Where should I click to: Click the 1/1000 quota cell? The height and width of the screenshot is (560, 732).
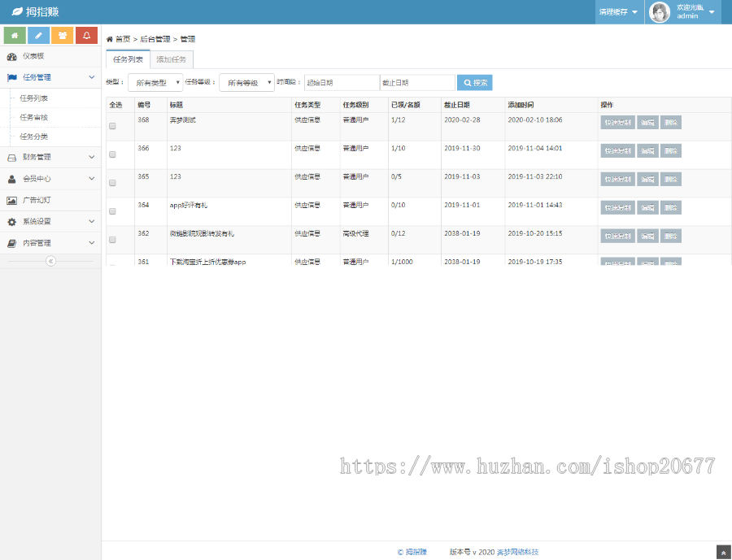click(x=402, y=262)
